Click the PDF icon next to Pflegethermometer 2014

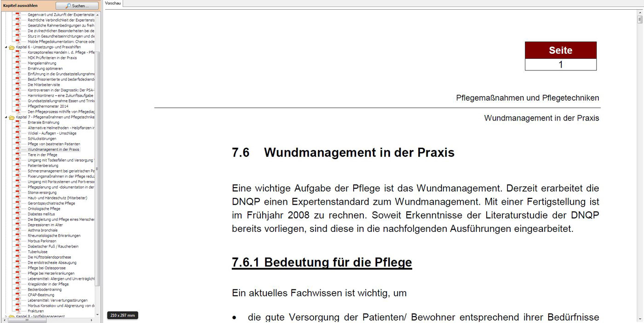pyautogui.click(x=18, y=106)
